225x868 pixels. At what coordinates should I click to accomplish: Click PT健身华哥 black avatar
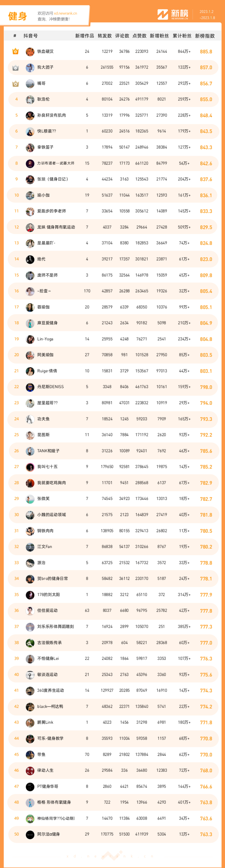tap(30, 786)
